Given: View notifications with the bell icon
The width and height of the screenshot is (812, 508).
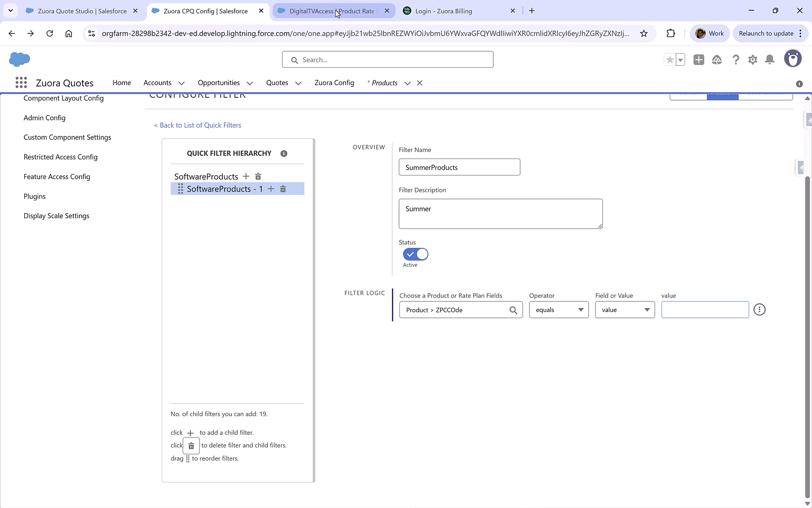Looking at the screenshot, I should 770,60.
